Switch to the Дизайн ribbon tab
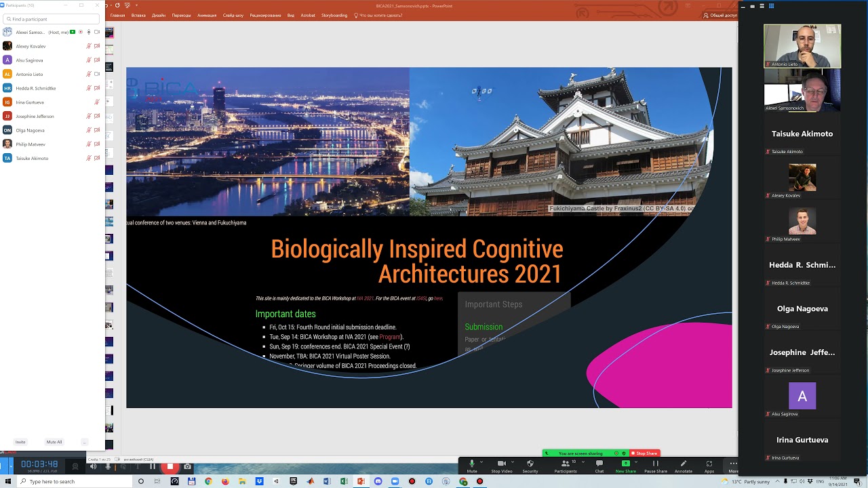 pyautogui.click(x=159, y=15)
